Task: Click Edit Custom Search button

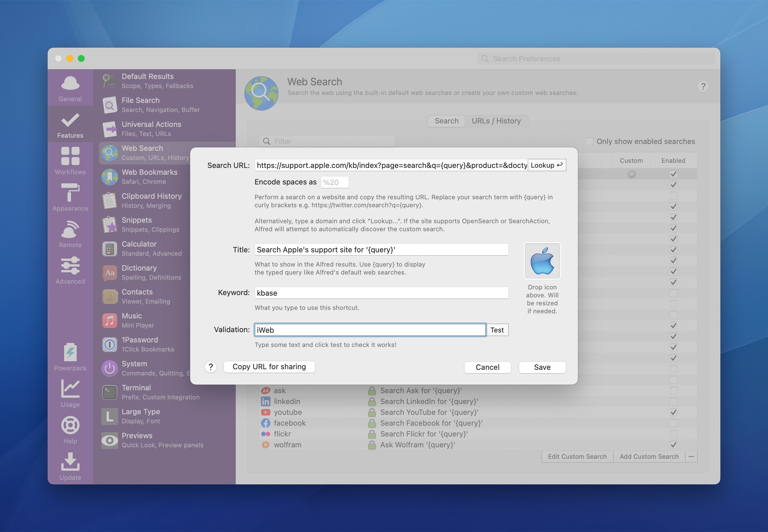Action: 577,456
